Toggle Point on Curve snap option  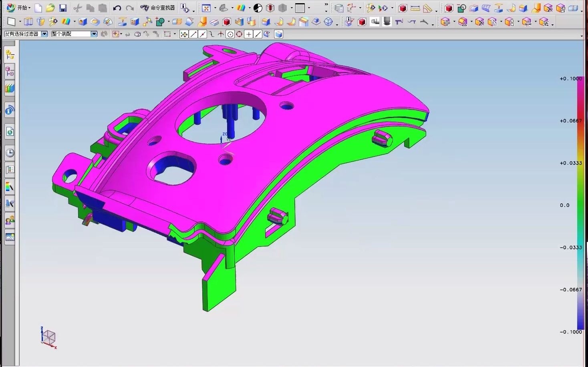point(258,34)
